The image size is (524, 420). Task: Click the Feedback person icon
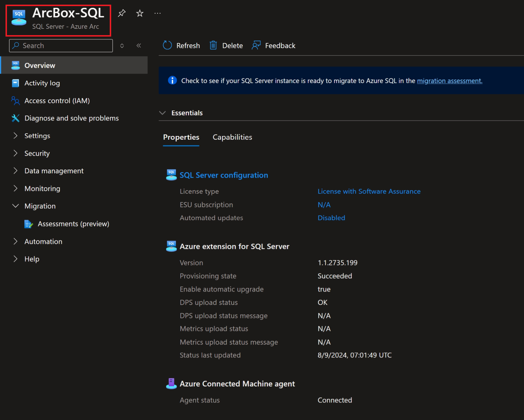coord(256,45)
